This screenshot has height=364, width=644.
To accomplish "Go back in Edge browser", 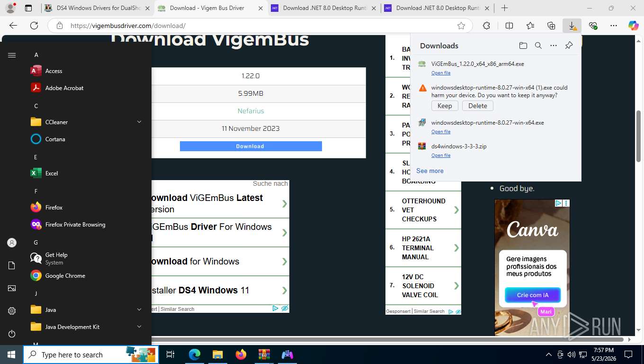I will (13, 26).
